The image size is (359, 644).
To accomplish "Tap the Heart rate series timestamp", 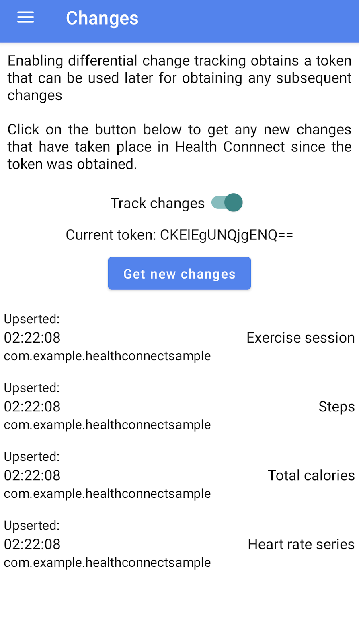I will pos(32,544).
